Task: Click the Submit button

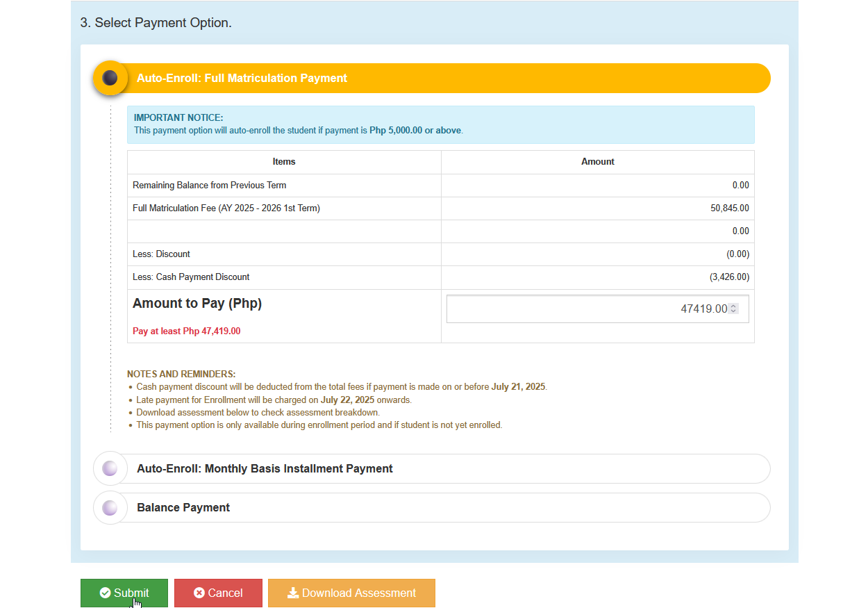Action: tap(124, 593)
